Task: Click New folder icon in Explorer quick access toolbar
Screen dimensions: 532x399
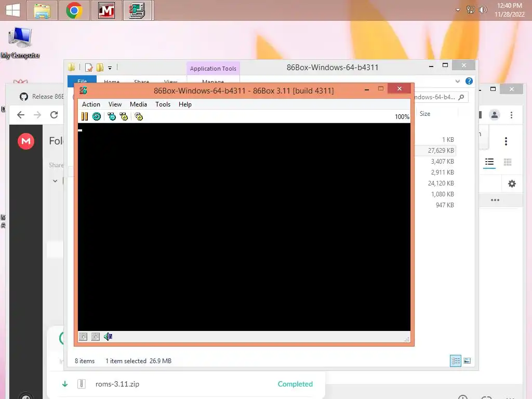Action: pos(100,68)
